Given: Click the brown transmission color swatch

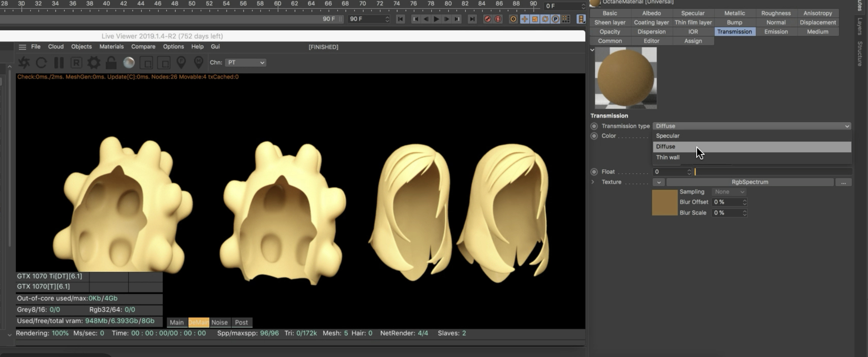Looking at the screenshot, I should (664, 203).
